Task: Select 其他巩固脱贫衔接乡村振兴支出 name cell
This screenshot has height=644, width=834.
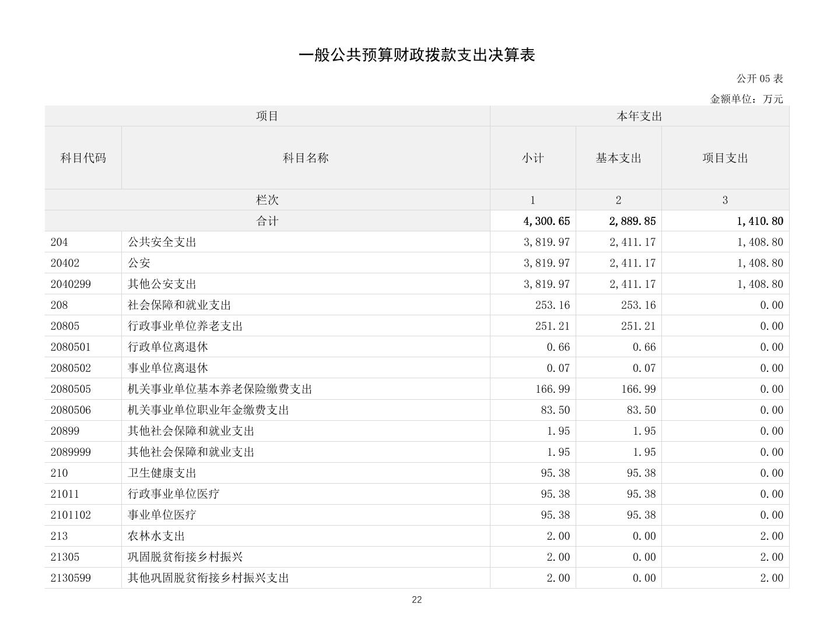Action: [x=306, y=578]
